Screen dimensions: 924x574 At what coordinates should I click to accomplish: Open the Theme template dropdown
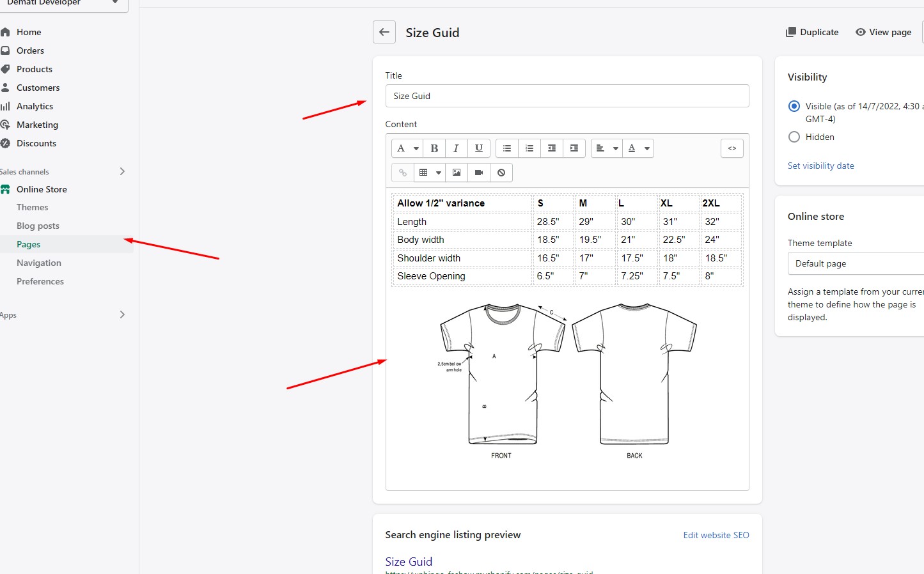[856, 263]
